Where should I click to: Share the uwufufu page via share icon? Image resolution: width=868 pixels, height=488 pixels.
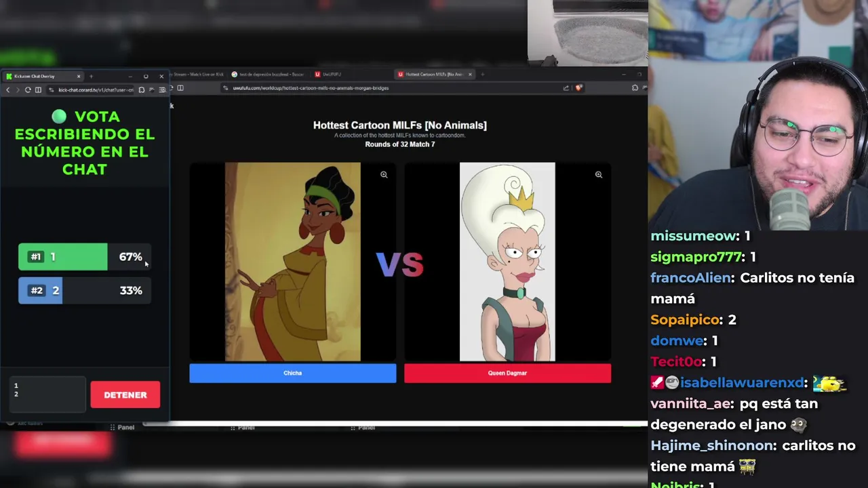(x=566, y=87)
